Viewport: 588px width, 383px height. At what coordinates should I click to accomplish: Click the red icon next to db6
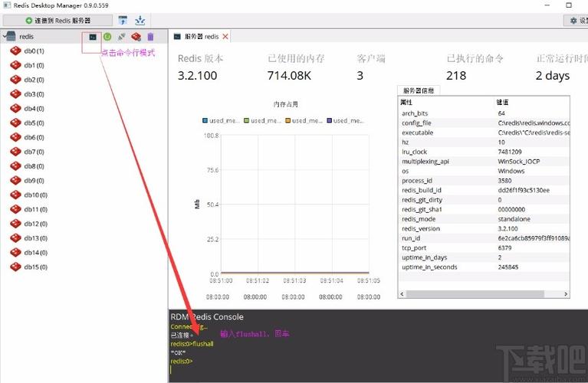click(15, 137)
